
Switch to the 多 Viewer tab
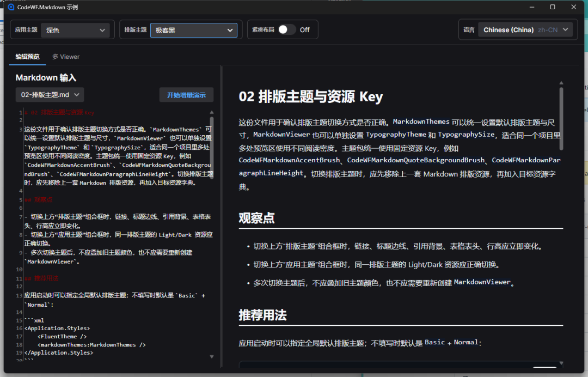click(66, 57)
